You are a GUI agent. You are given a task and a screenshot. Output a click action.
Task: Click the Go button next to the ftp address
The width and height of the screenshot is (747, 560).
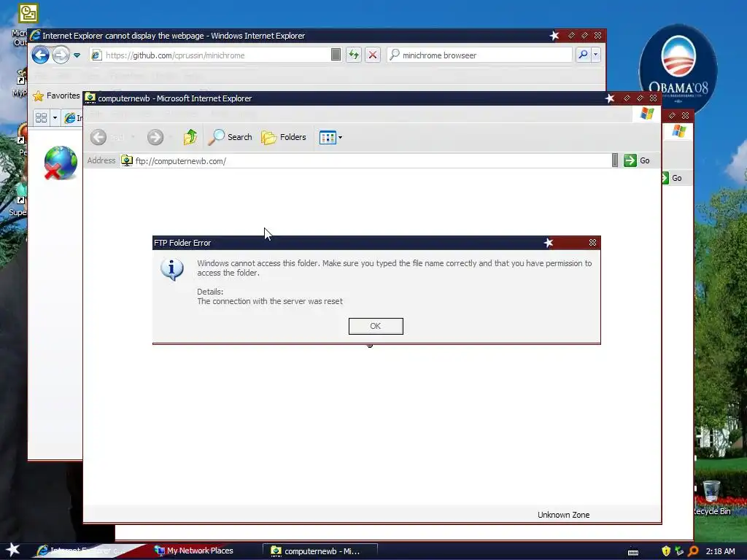637,160
